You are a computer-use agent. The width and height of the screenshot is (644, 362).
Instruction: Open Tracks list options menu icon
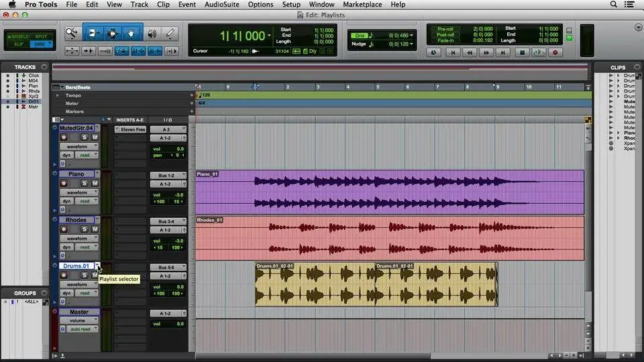click(x=44, y=67)
